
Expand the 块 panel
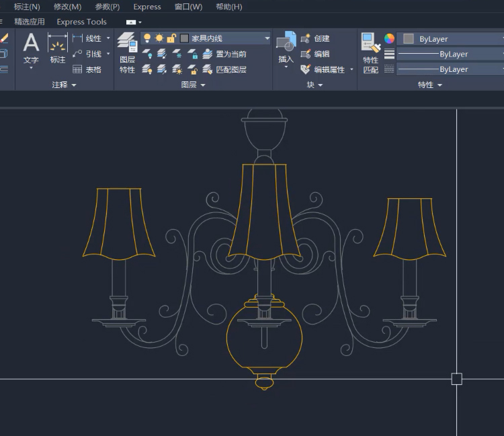tap(314, 85)
